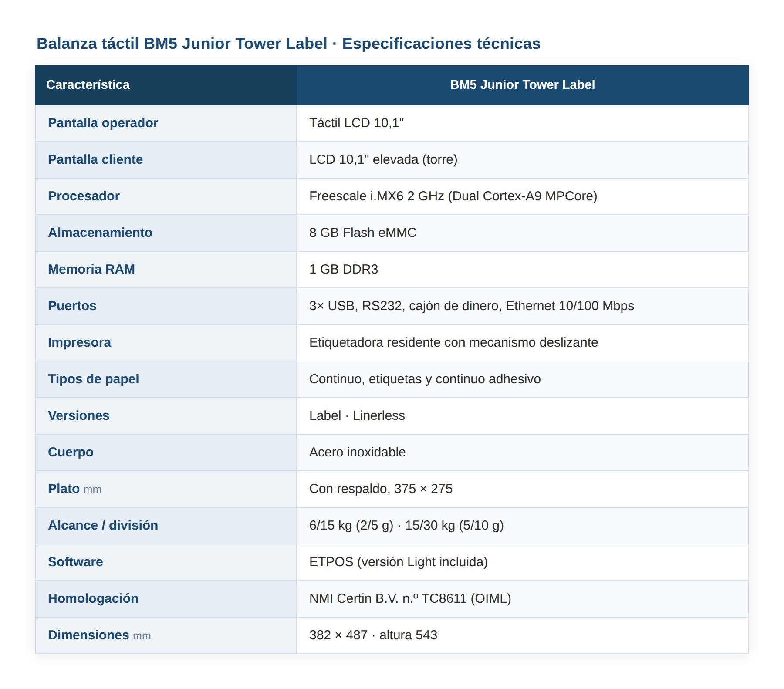Select the Tipos de papel label
This screenshot has width=784, height=689.
click(94, 379)
